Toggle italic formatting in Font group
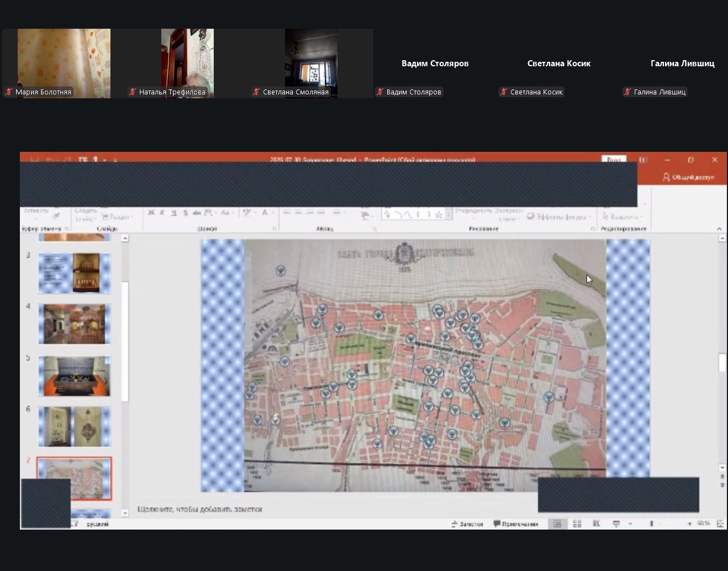 [162, 213]
